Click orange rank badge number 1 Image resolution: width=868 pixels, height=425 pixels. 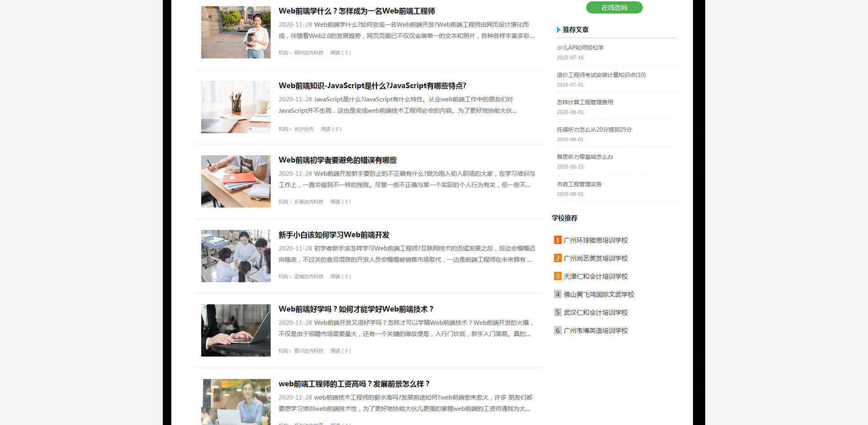558,240
